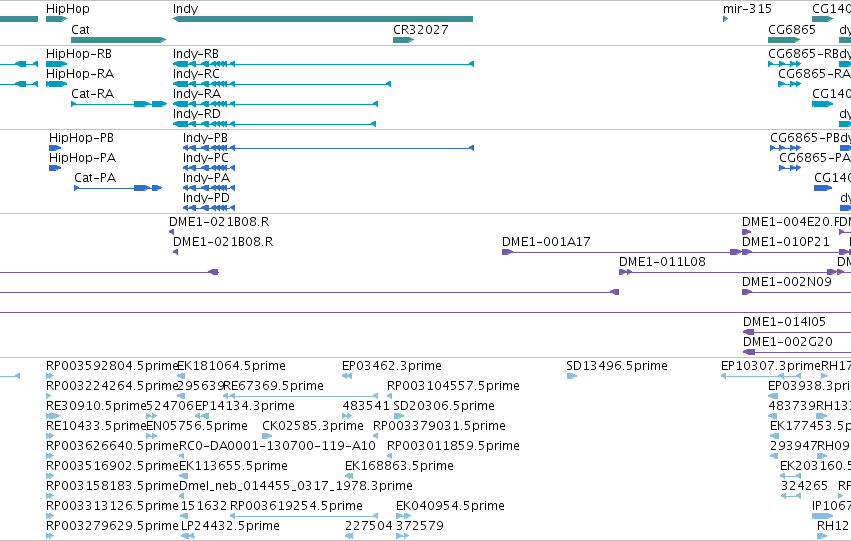
Task: Click the Indy gene bar
Action: click(323, 19)
